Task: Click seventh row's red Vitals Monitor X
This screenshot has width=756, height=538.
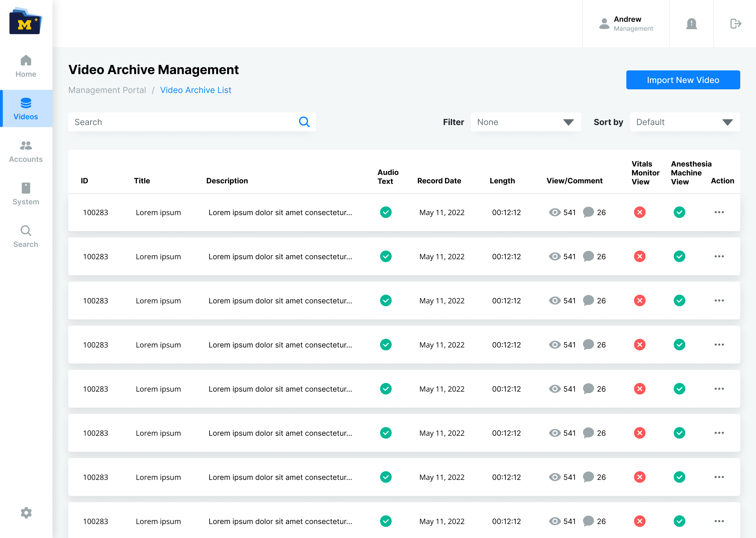Action: [x=639, y=477]
